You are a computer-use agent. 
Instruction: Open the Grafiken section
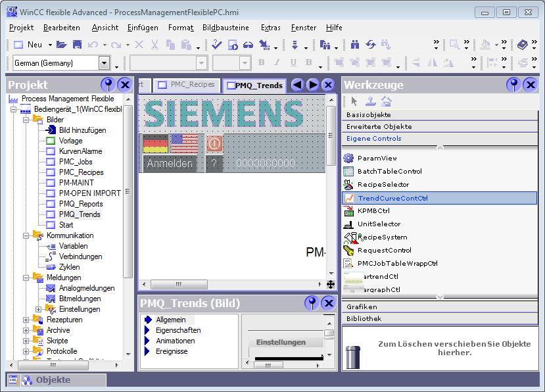point(440,306)
